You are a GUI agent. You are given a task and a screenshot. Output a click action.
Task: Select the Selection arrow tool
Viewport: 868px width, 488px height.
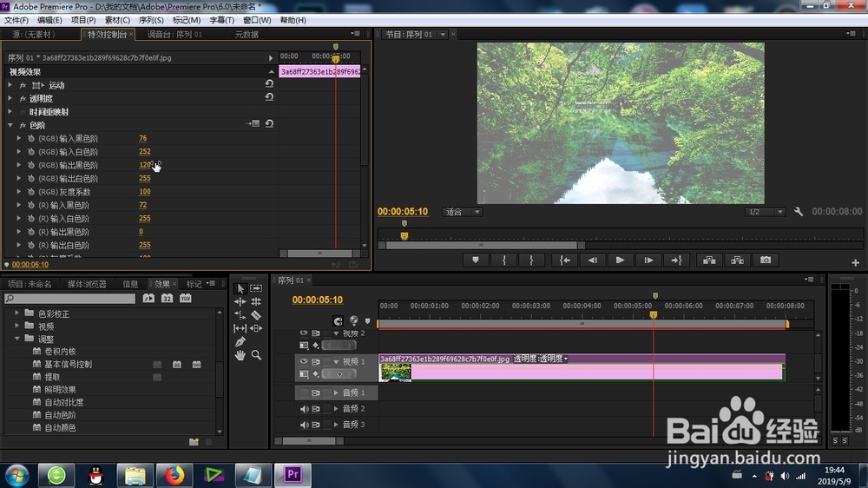click(240, 288)
